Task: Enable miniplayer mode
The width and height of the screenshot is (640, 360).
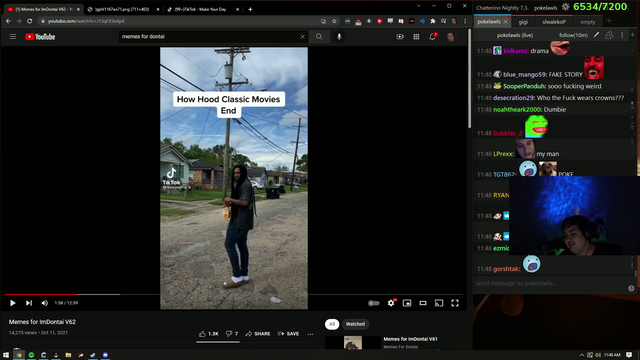Action: pyautogui.click(x=407, y=303)
